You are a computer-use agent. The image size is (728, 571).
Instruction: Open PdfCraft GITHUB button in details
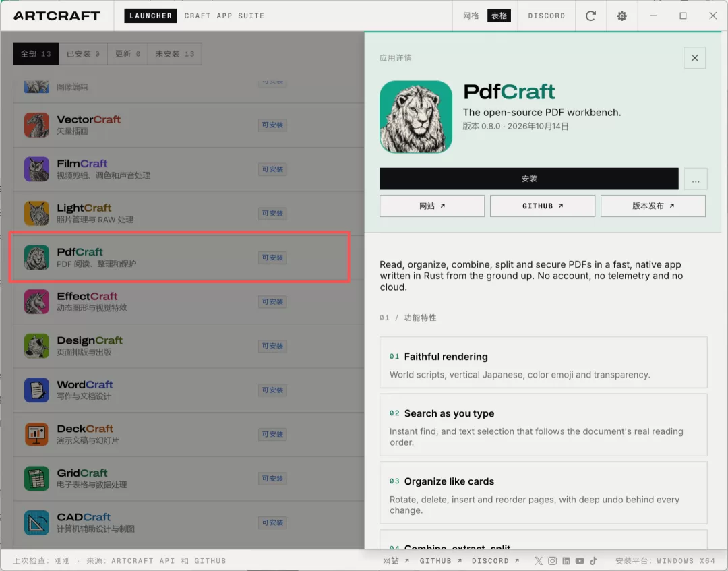tap(542, 206)
